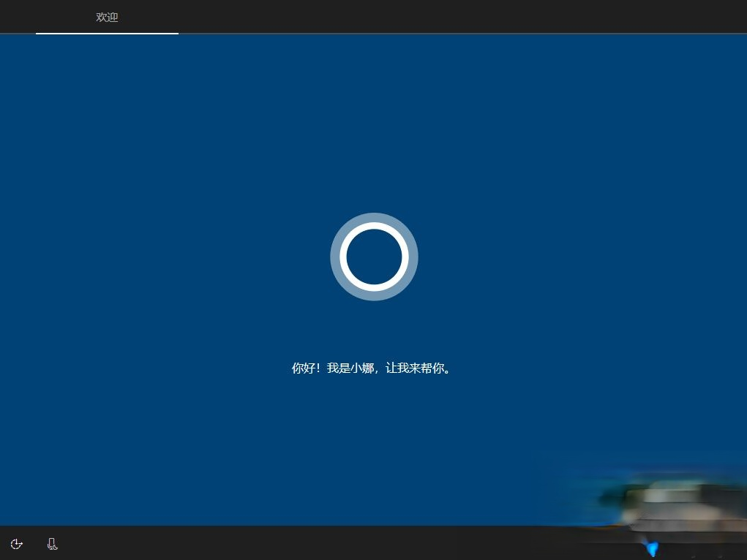Click the Cortana circle animation

point(374,257)
